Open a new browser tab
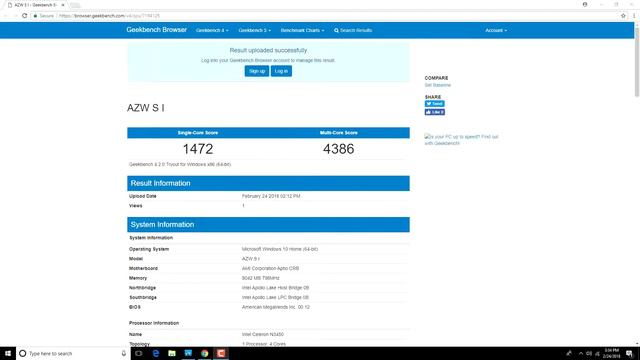640x360 pixels. (x=75, y=5)
